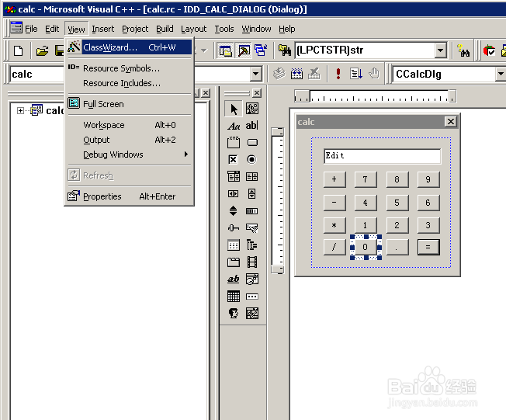The height and width of the screenshot is (420, 506).
Task: Click the Go debug toolbar icon
Action: 356,74
